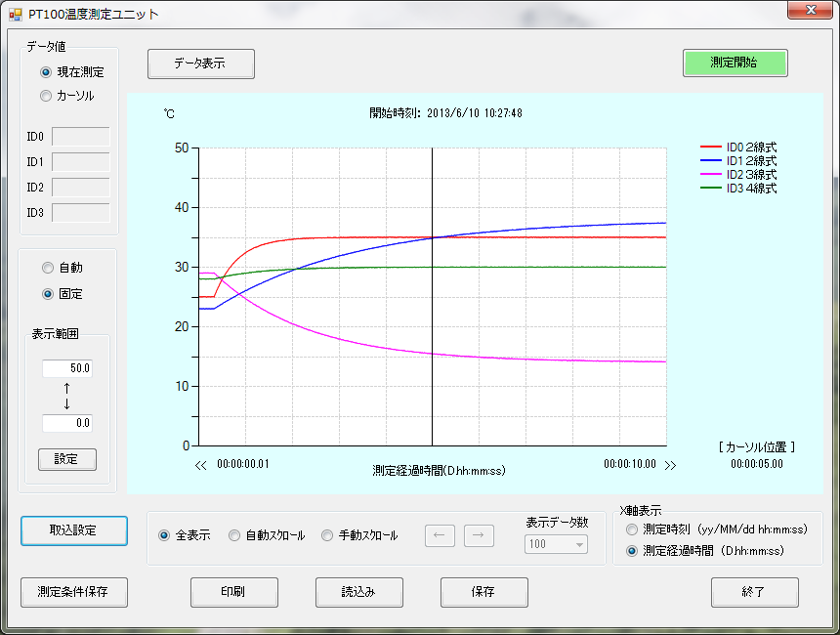Click the 測定開始 green button
This screenshot has height=635, width=840.
(735, 63)
